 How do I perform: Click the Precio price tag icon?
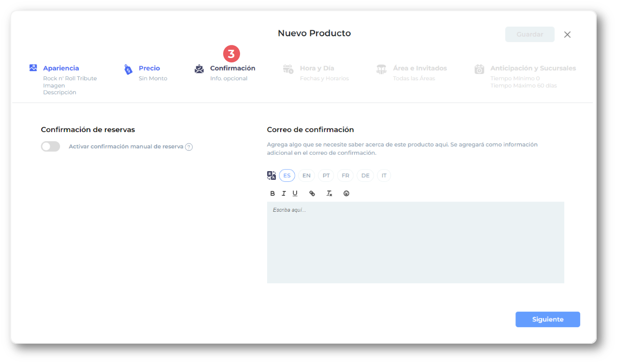[128, 70]
